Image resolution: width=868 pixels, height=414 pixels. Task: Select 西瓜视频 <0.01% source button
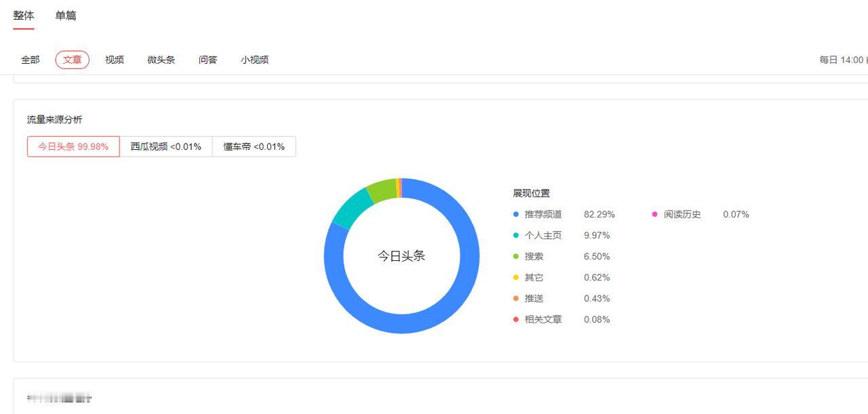(x=166, y=146)
